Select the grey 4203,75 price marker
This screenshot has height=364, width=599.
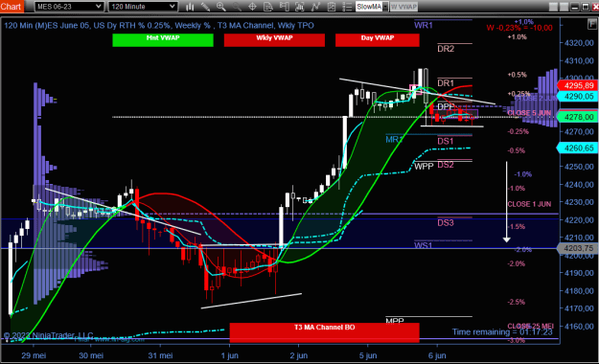578,248
